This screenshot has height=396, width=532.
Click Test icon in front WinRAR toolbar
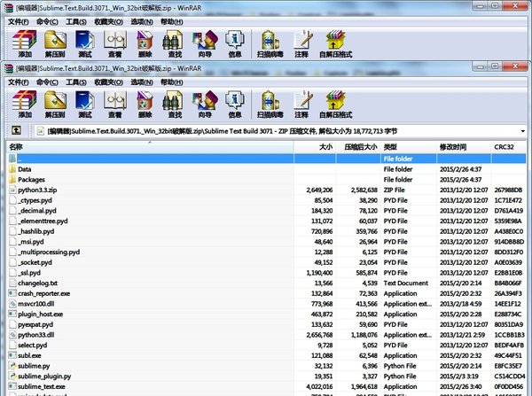(85, 104)
